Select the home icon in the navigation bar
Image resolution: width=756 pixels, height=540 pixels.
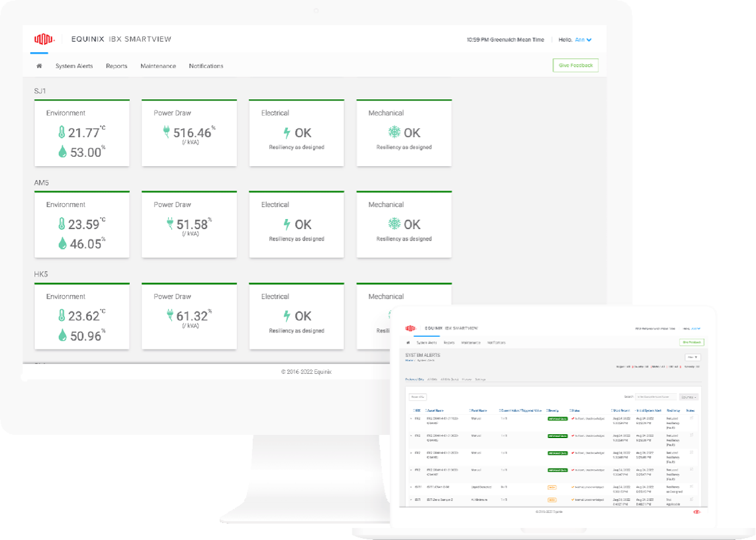click(38, 66)
